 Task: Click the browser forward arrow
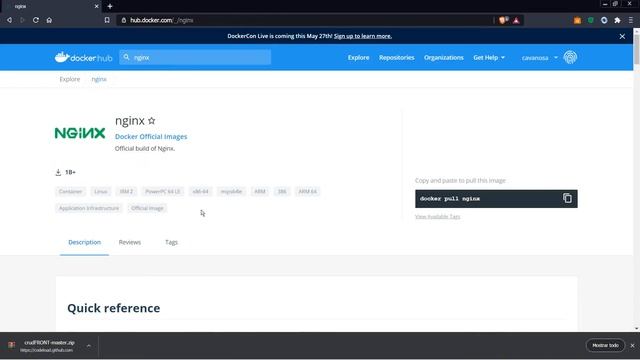pos(22,20)
